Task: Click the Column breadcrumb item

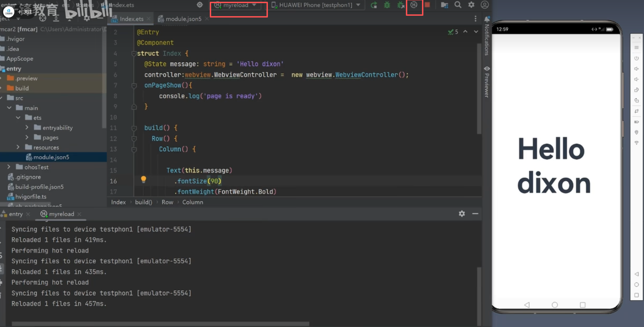Action: [193, 202]
